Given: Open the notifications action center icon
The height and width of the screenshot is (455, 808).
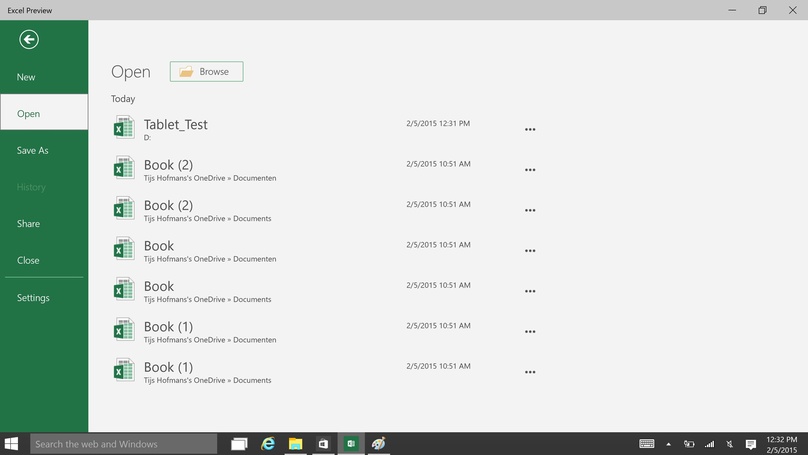Looking at the screenshot, I should pos(751,444).
